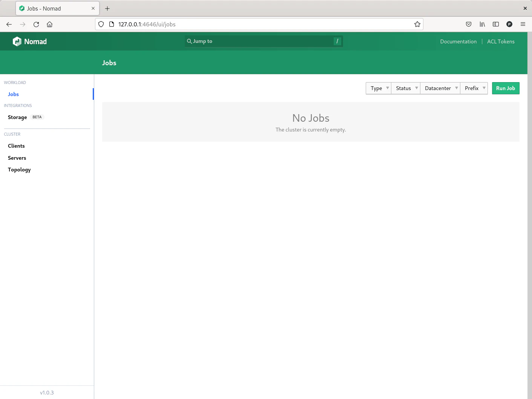The image size is (532, 399).
Task: Open the Prefix filter dropdown
Action: click(x=474, y=88)
